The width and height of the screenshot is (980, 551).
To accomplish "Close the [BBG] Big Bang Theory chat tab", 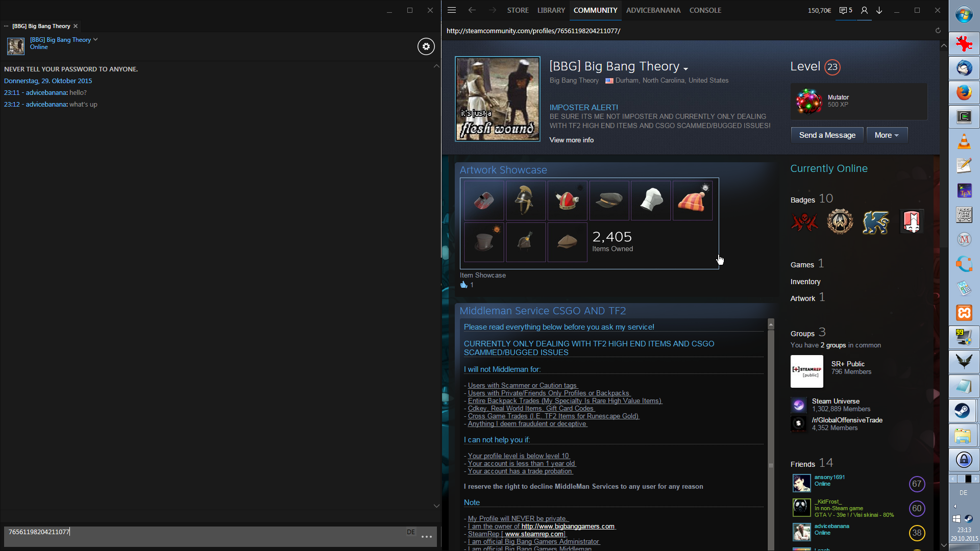I will click(76, 26).
